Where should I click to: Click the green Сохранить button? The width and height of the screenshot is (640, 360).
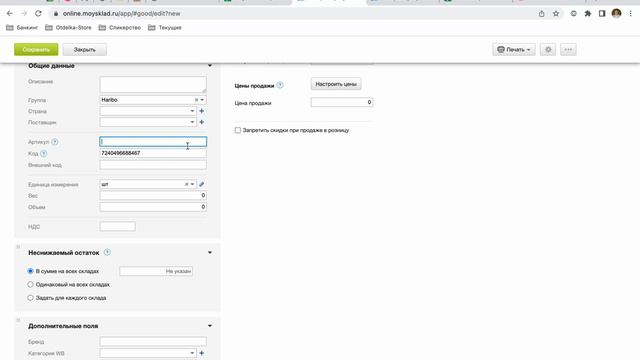(x=36, y=49)
